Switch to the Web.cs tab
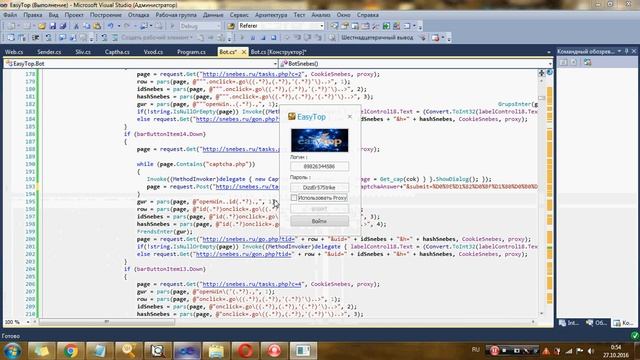 coord(14,52)
